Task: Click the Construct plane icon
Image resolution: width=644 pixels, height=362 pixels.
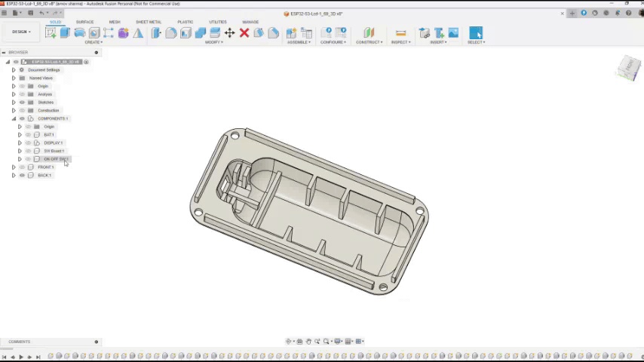Action: click(x=369, y=33)
